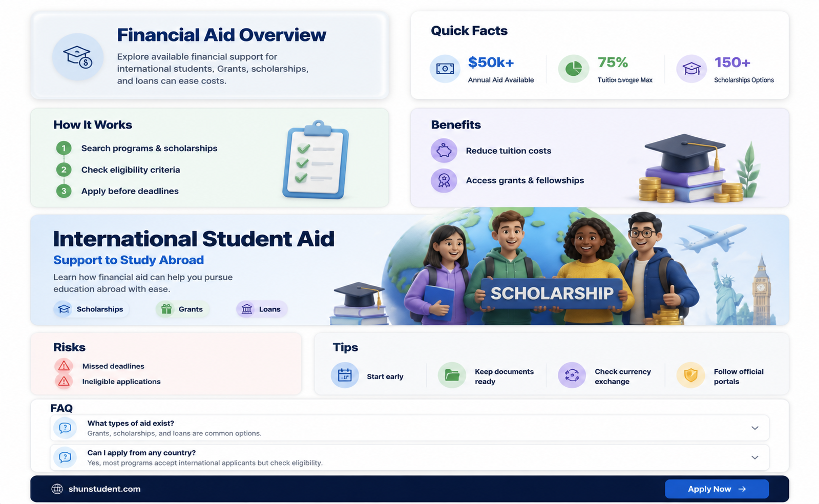Viewport: 819px width, 504px height.
Task: Click the award ribbon icon for Access grants
Action: click(x=444, y=180)
